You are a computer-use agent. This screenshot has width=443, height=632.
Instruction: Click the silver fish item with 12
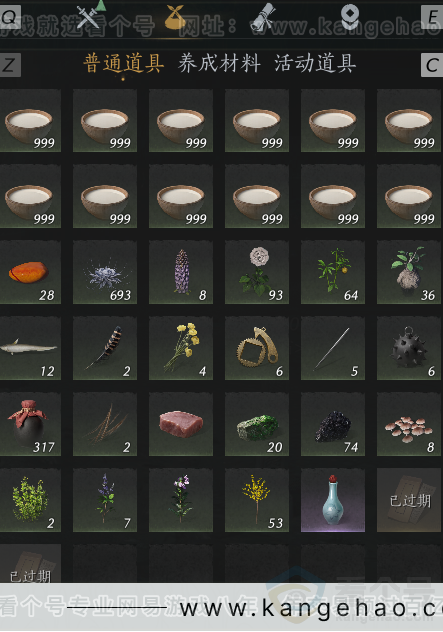30,348
